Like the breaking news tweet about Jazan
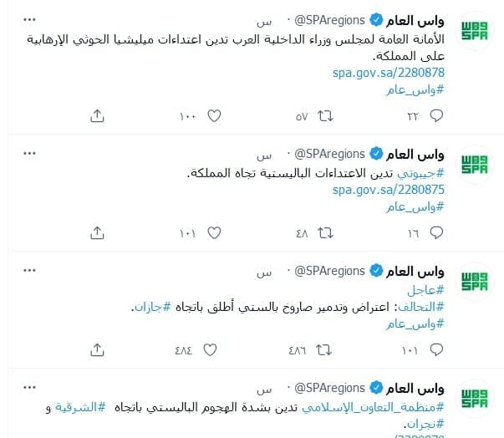The width and height of the screenshot is (504, 438). click(x=210, y=349)
